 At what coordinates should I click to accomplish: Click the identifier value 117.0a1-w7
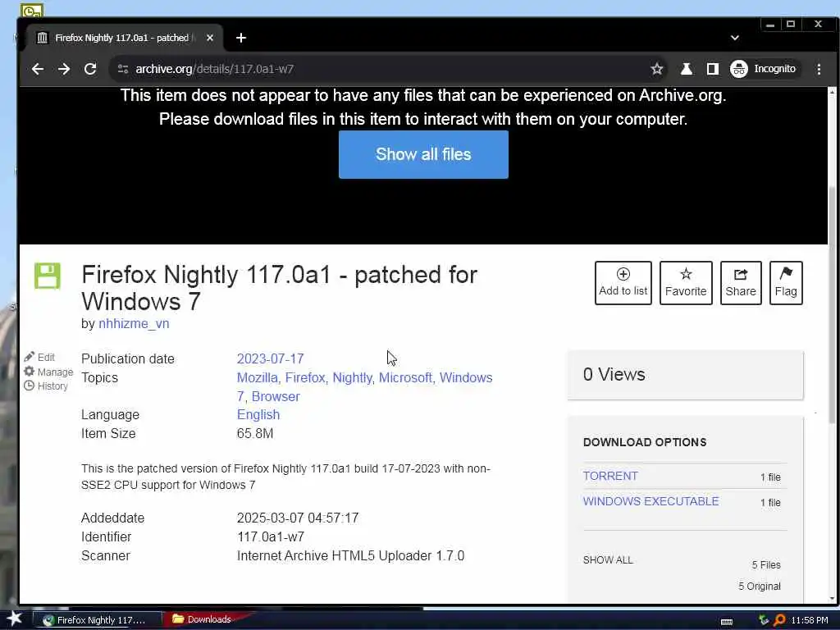click(x=271, y=536)
